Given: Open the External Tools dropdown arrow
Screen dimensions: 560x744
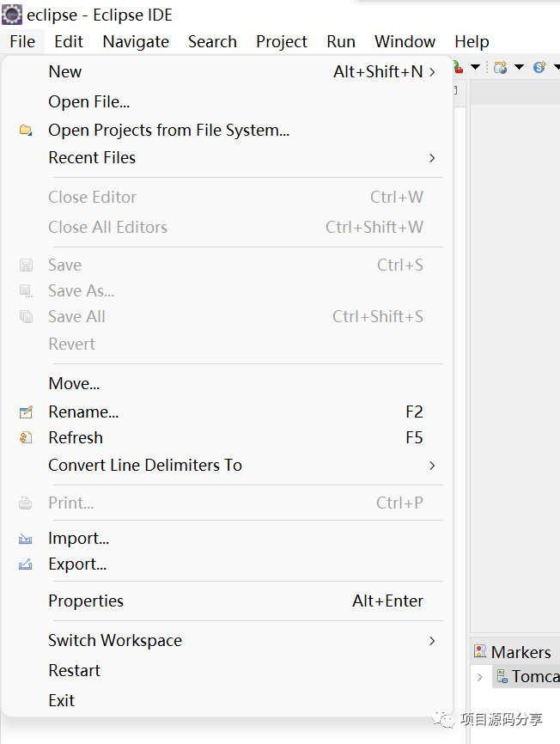Looking at the screenshot, I should pos(475,67).
